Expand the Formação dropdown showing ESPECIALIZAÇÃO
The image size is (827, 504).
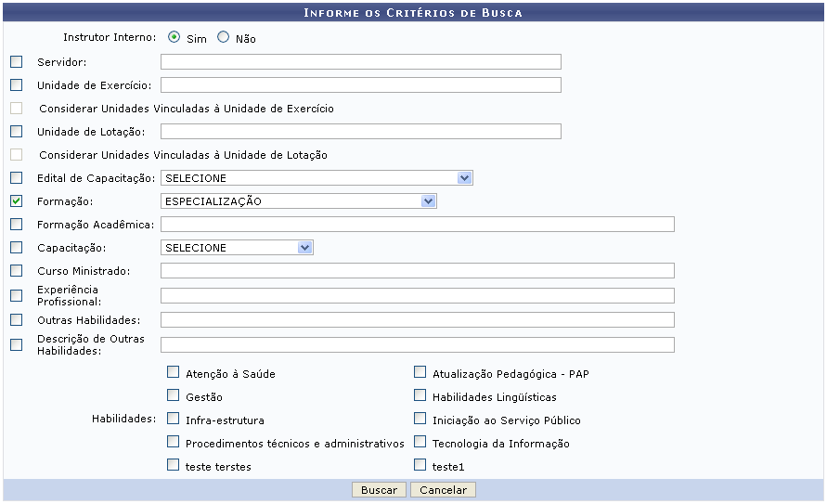(x=298, y=201)
